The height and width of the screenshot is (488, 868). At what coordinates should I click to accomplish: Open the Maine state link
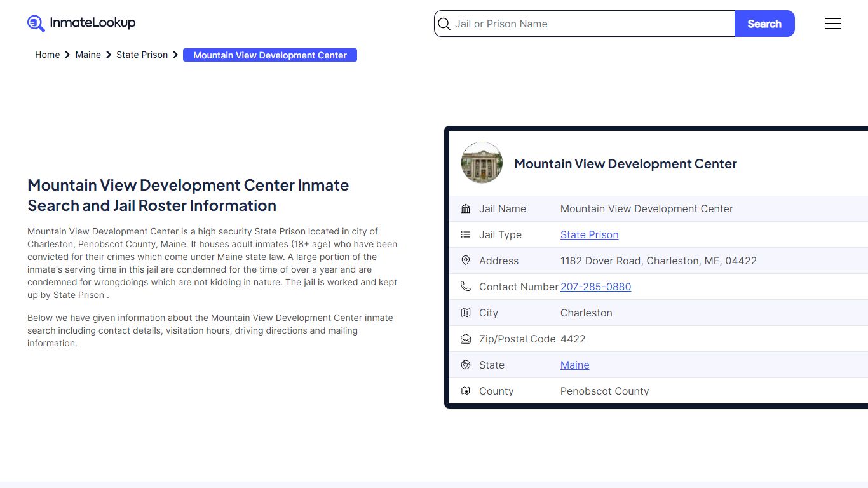(574, 365)
